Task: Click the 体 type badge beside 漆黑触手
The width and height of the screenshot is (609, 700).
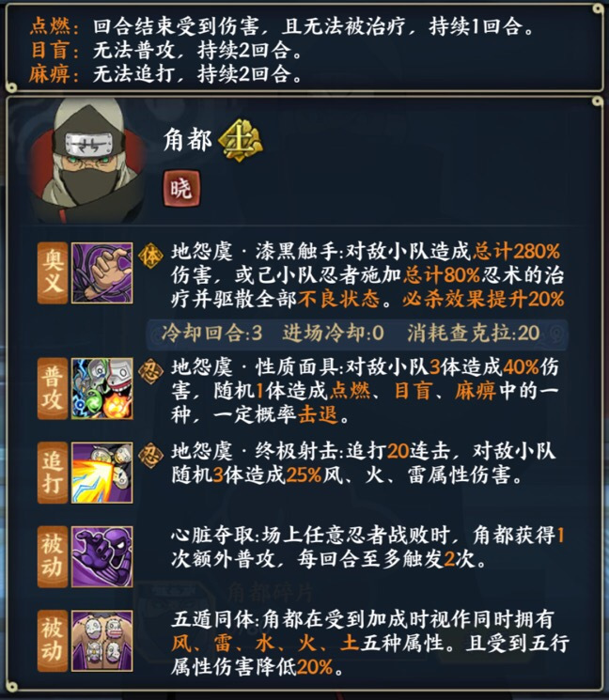Action: [x=150, y=256]
